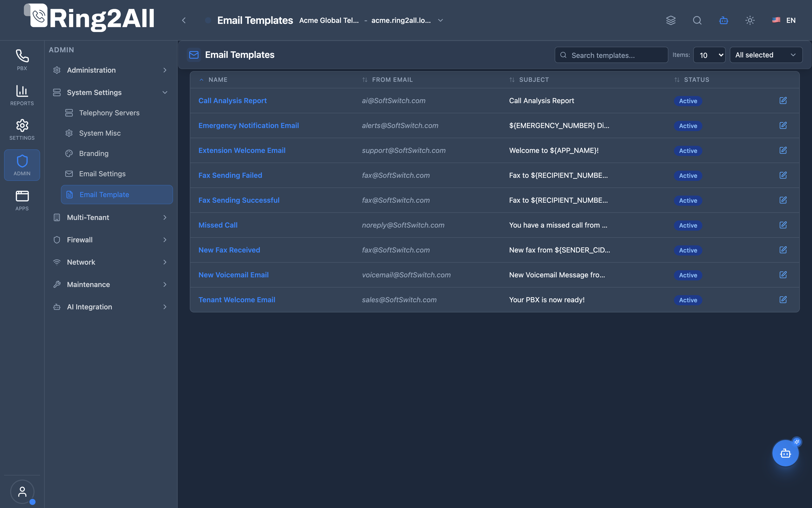Expand the Firewall menu group
Viewport: 812px width, 508px height.
pyautogui.click(x=110, y=240)
